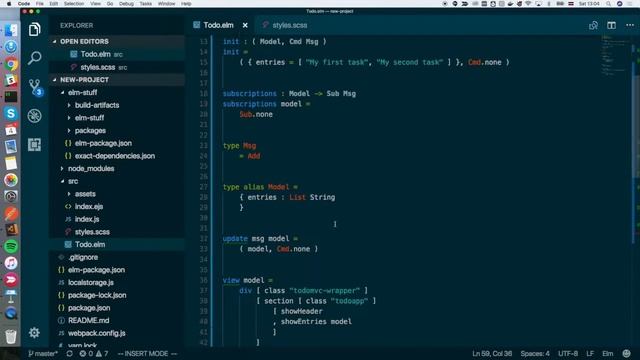Open Source Control view with badge 3

tap(35, 87)
